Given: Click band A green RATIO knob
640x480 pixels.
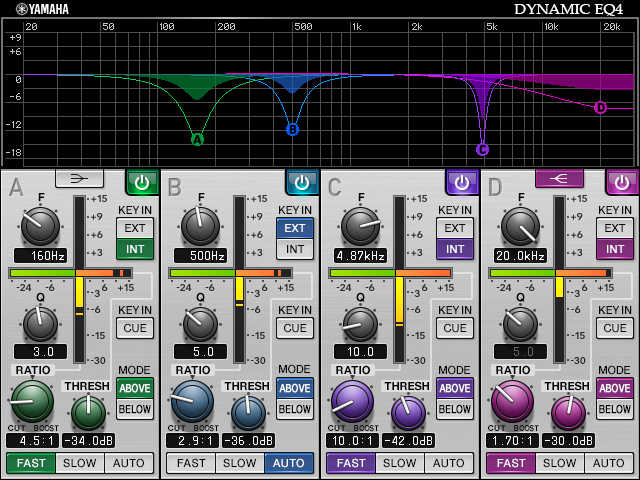Looking at the screenshot, I should tap(32, 402).
